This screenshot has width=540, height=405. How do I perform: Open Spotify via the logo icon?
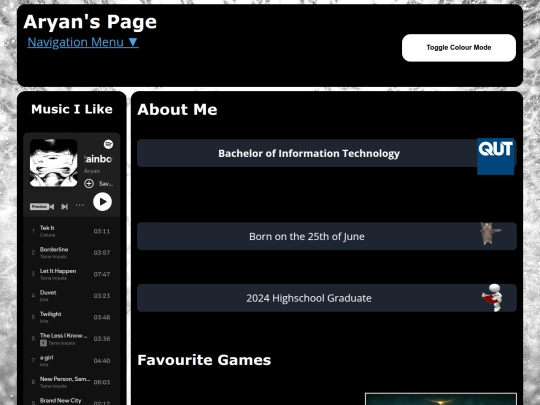(x=108, y=144)
